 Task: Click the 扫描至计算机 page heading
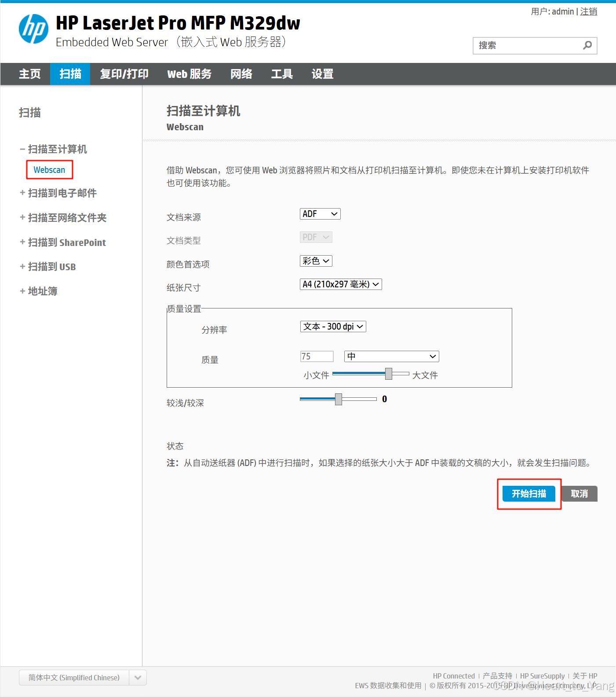tap(203, 111)
